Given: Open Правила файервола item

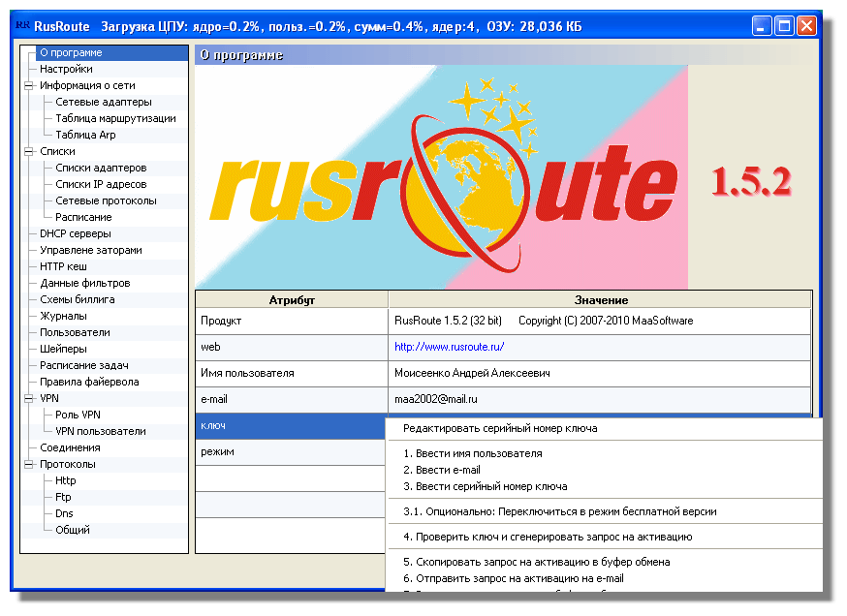Looking at the screenshot, I should (89, 382).
